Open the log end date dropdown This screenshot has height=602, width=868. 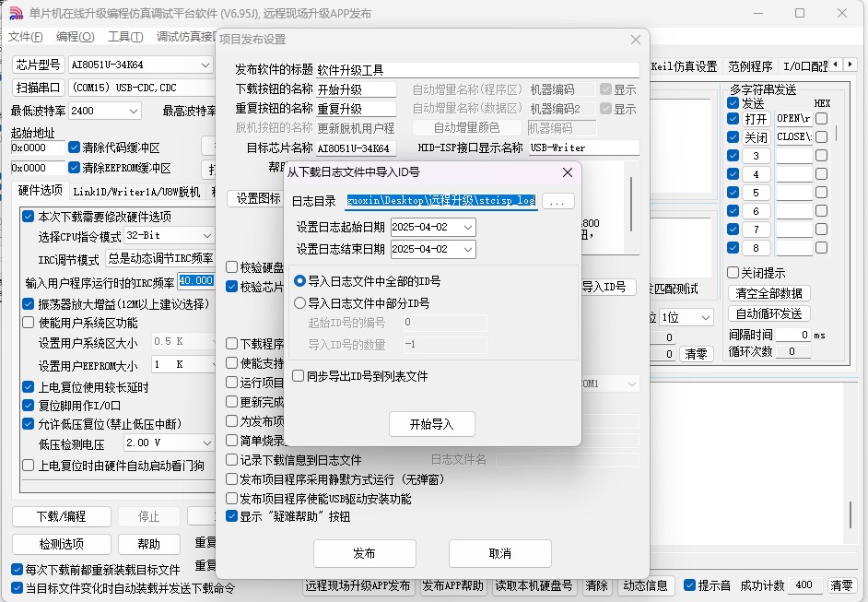[x=468, y=249]
